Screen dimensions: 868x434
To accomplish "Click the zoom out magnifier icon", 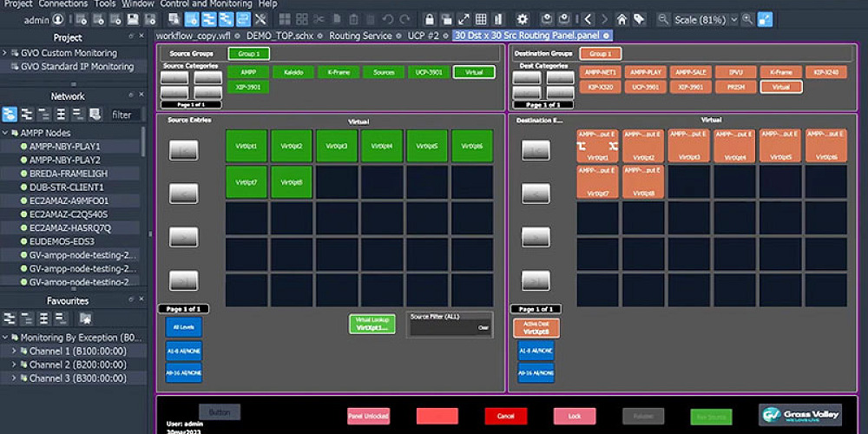I will tap(664, 19).
